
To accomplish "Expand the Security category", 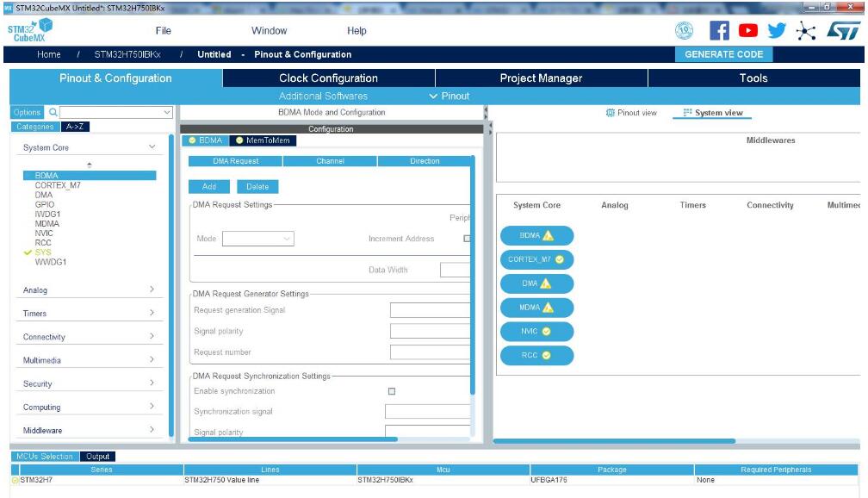I will point(152,383).
